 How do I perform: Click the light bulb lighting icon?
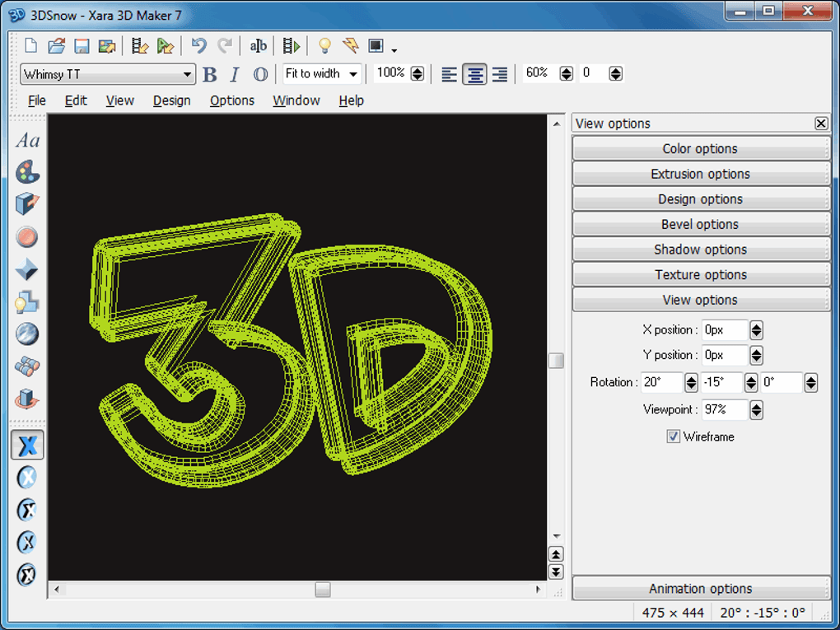coord(324,46)
